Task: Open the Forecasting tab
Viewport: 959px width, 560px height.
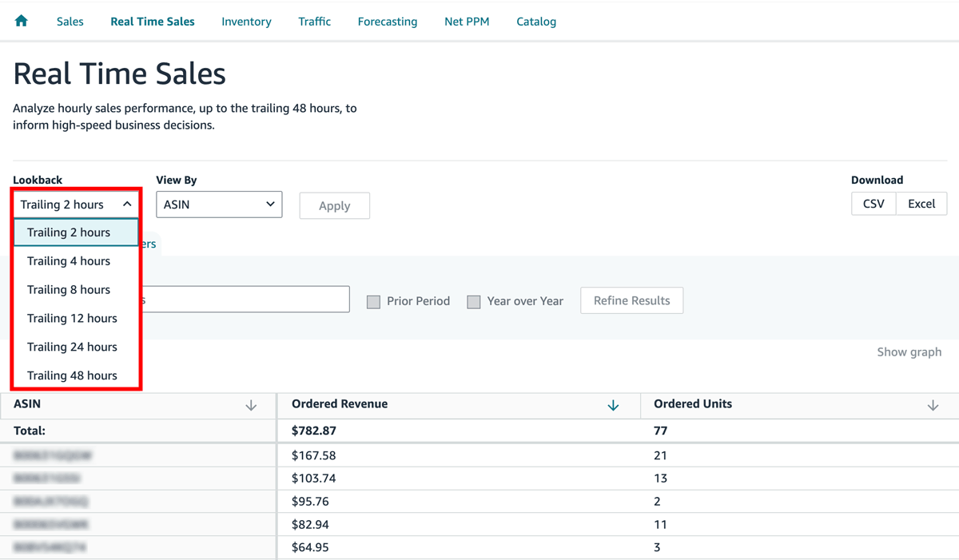Action: click(x=388, y=22)
